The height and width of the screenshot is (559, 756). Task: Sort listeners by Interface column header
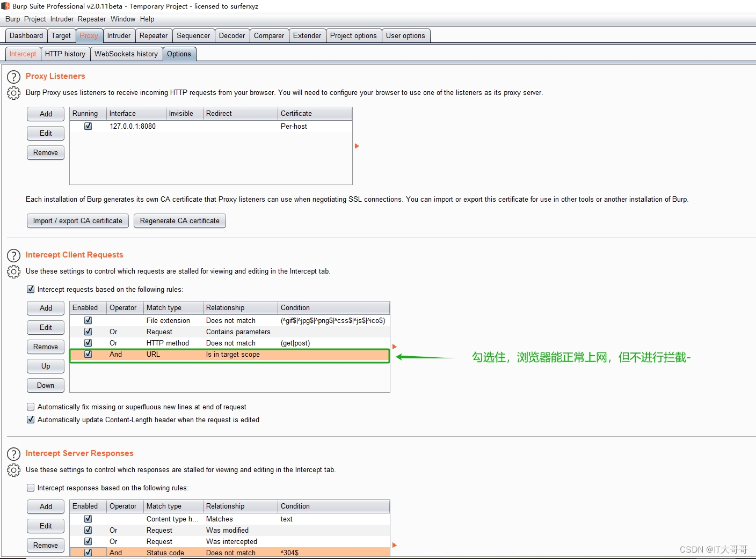click(x=136, y=113)
